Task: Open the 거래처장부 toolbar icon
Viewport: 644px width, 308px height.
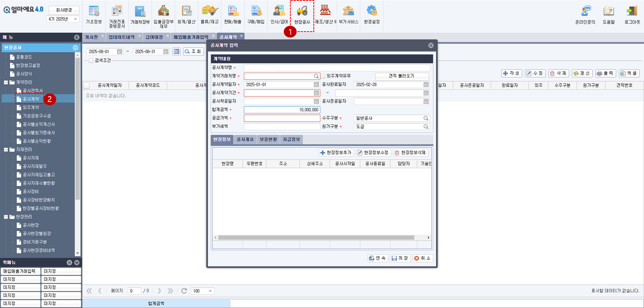Action: coord(140,15)
